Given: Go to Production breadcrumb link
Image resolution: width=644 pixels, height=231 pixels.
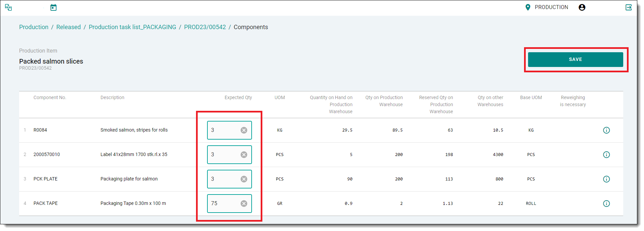Looking at the screenshot, I should (34, 27).
